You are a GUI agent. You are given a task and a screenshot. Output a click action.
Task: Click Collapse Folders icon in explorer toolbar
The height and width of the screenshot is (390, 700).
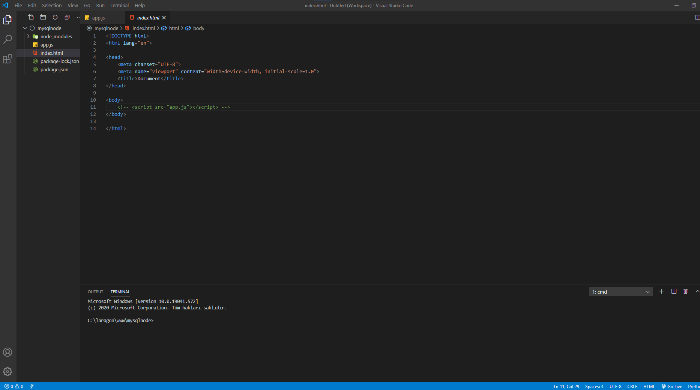[x=67, y=17]
